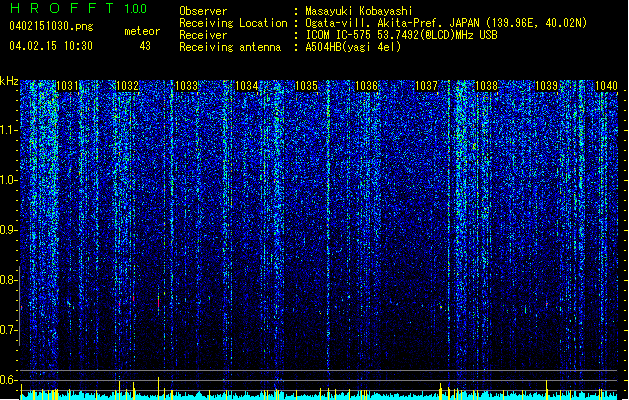Click the 0.7 frequency axis tick

point(9,330)
